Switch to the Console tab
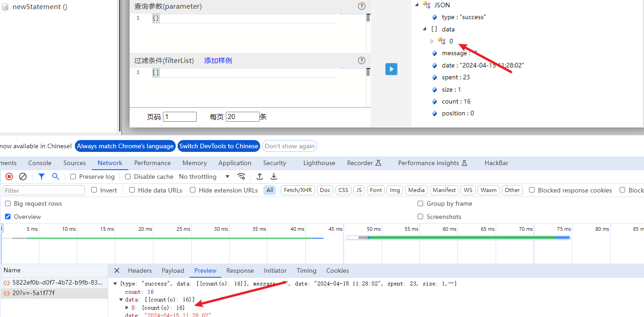Screen dimensions: 644x317 point(40,163)
